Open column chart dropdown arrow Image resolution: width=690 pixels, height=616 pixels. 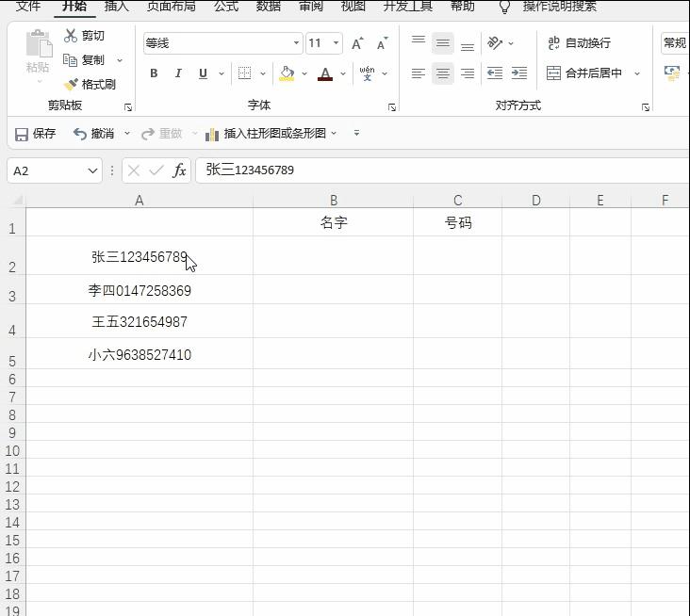(x=334, y=133)
